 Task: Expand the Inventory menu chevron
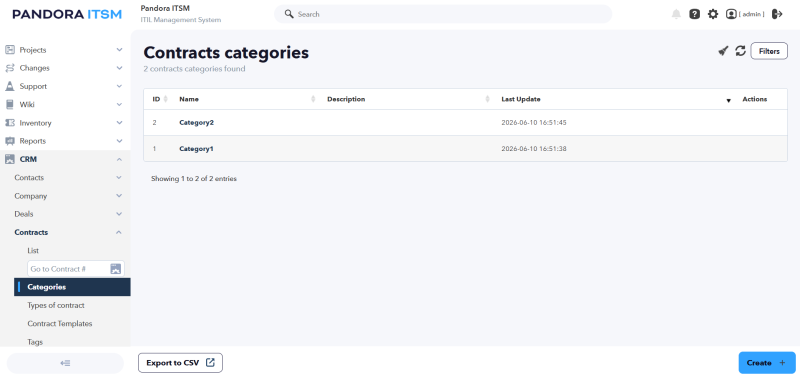[x=119, y=123]
